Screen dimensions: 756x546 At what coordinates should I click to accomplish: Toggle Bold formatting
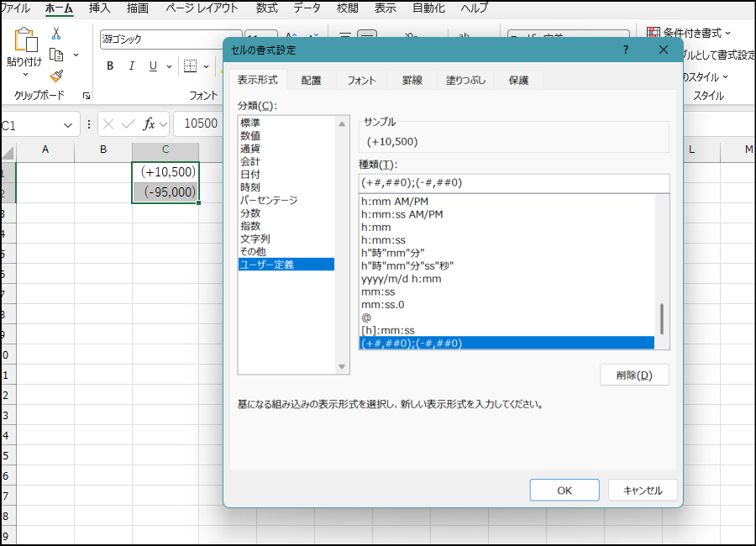click(110, 66)
